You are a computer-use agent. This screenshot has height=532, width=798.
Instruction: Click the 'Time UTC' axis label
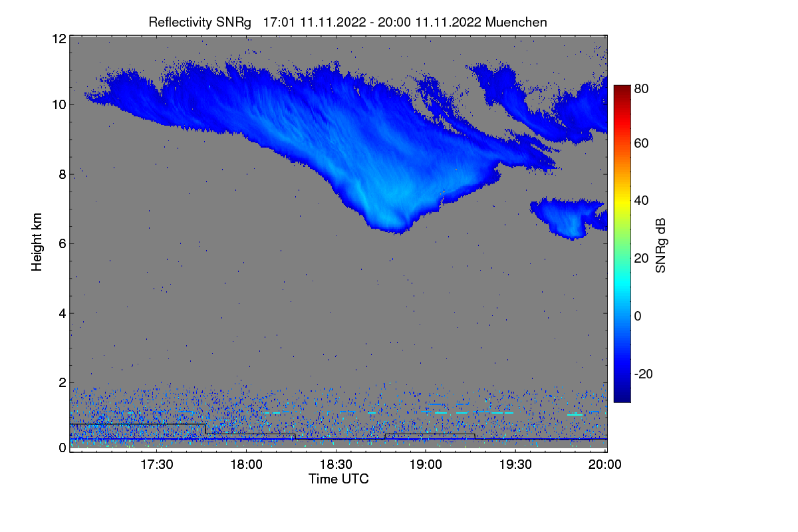point(338,479)
